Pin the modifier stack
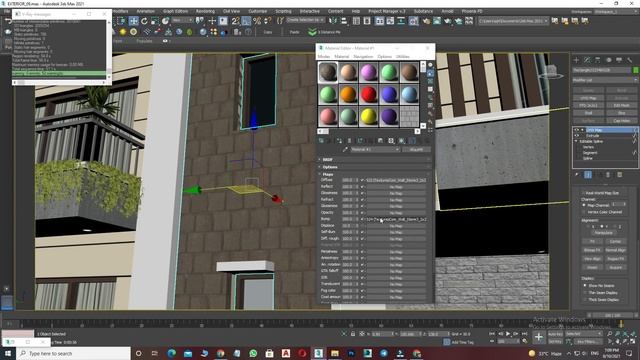Screen dimensions: 640x360 577,175
